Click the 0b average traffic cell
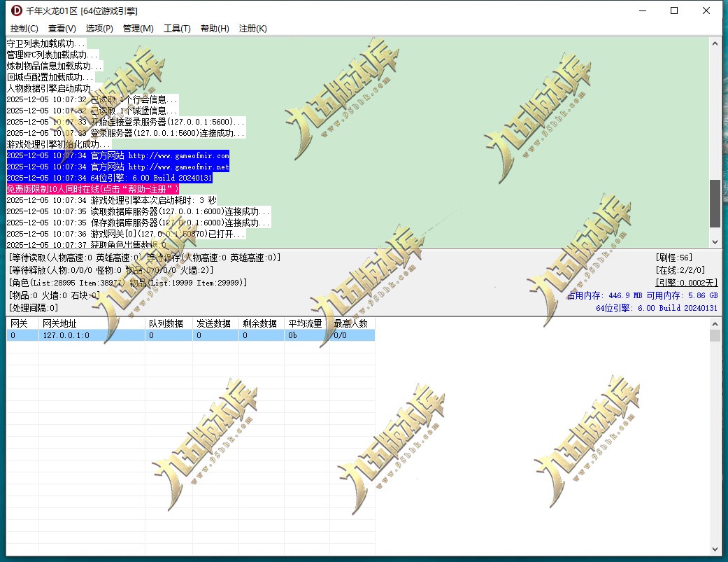 (x=307, y=335)
